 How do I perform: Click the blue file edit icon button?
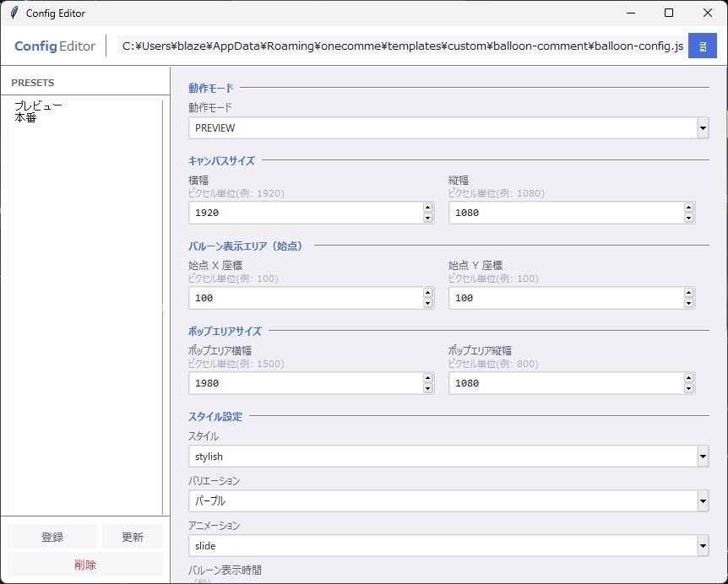coord(703,46)
